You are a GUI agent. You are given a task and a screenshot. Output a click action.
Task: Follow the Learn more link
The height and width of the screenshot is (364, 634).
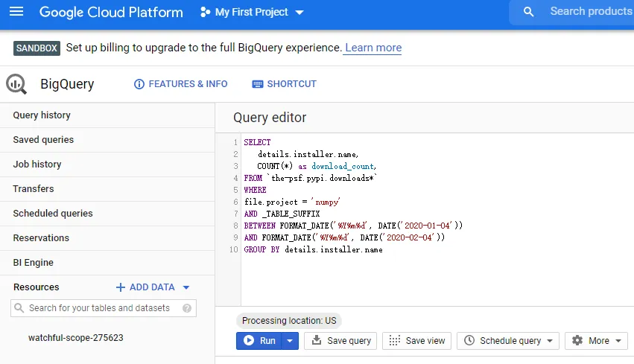click(x=373, y=48)
